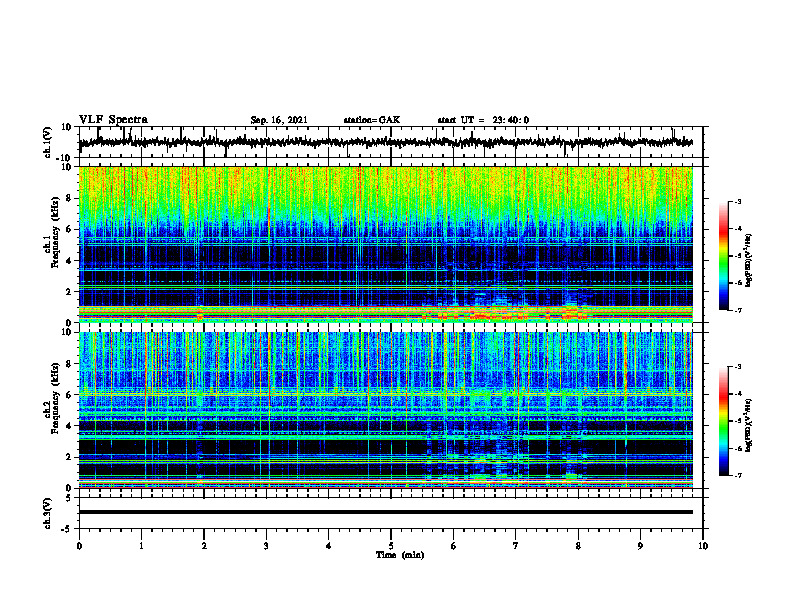
Task: Click the ch.3(V) axis label
Action: (48, 513)
